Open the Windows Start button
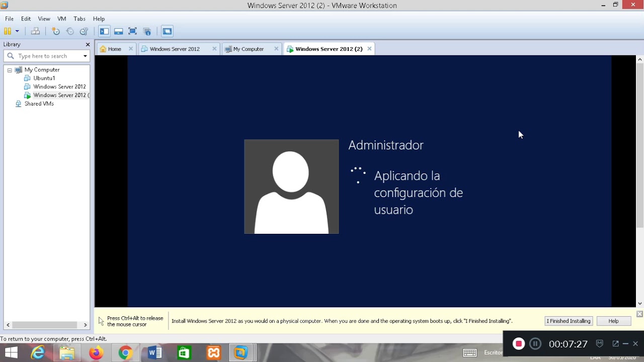644x362 pixels. 11,353
